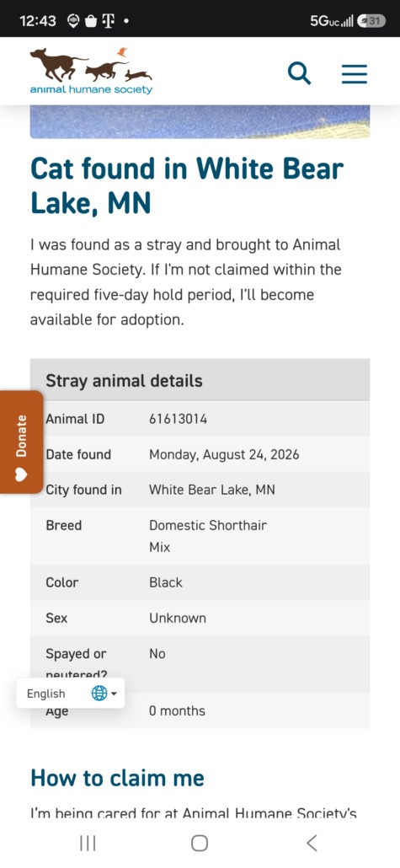The width and height of the screenshot is (400, 868).
Task: Tap the 5G signal status icon
Action: click(332, 21)
